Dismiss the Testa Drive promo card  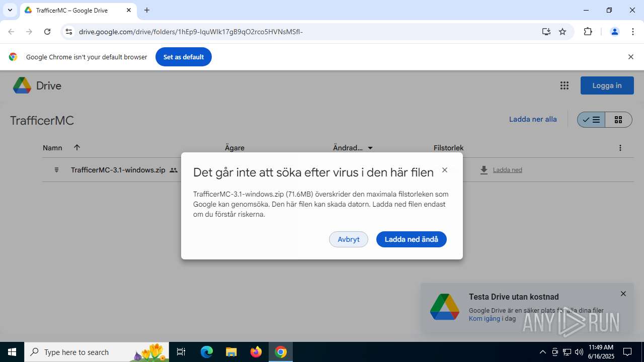pos(623,294)
